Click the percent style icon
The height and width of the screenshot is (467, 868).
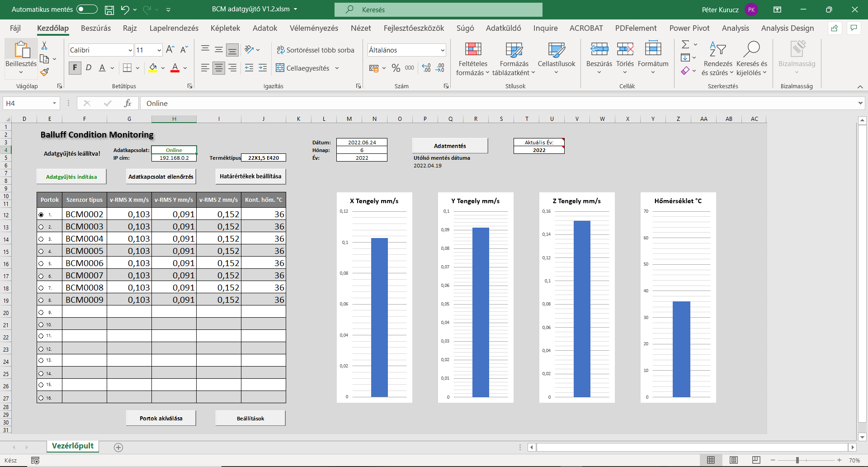coord(396,68)
